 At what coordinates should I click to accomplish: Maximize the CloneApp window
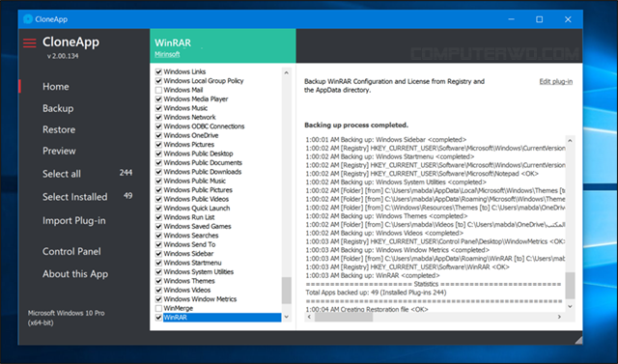coord(540,19)
